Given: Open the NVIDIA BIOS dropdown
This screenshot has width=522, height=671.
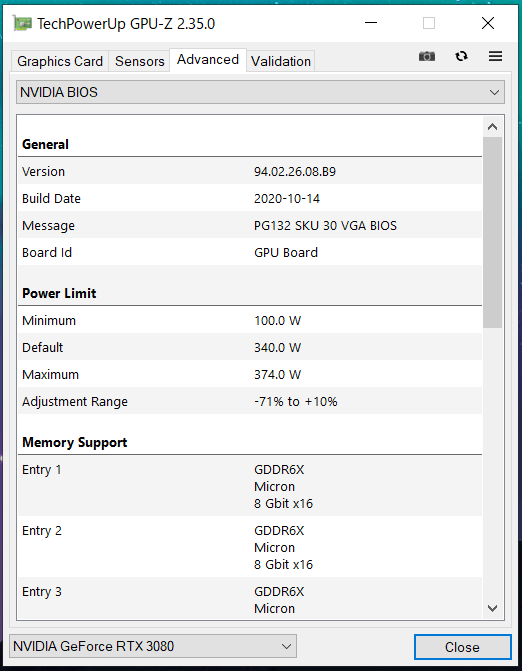Looking at the screenshot, I should [x=260, y=92].
